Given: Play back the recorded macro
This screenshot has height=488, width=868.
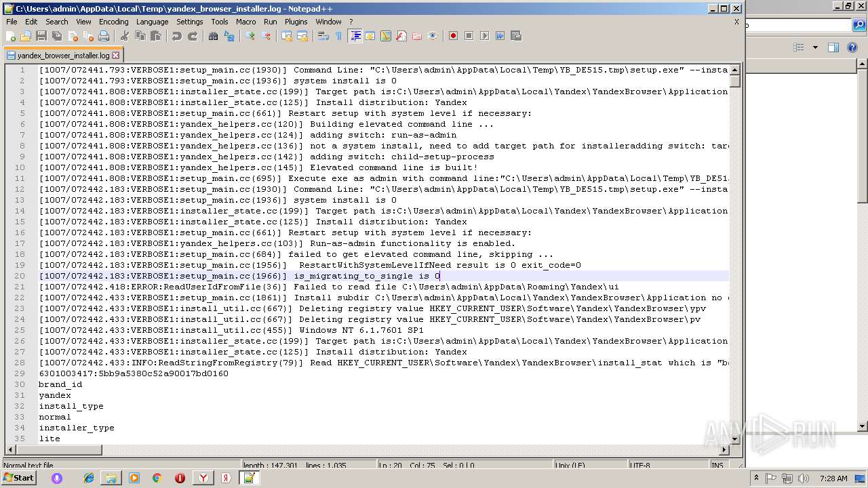Looking at the screenshot, I should (484, 36).
